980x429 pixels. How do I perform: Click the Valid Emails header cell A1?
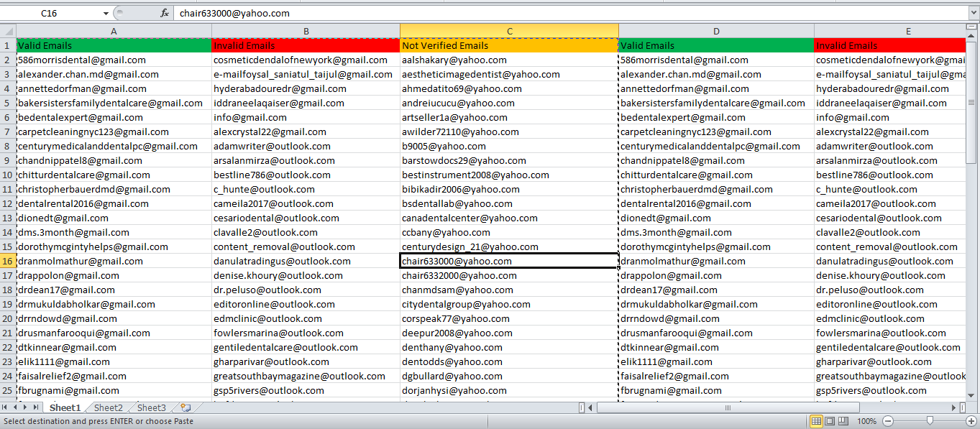(114, 45)
